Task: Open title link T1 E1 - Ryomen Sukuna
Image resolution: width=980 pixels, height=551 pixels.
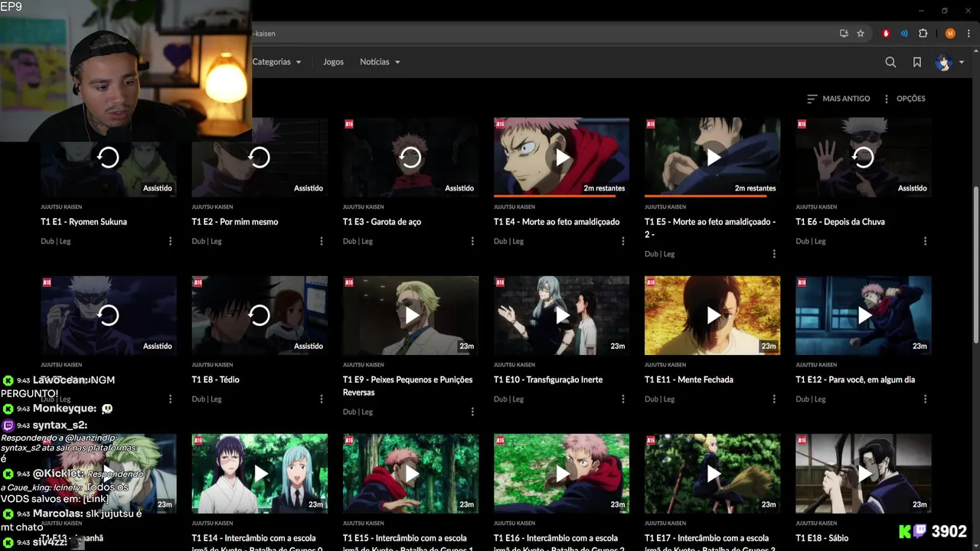Action: (84, 222)
